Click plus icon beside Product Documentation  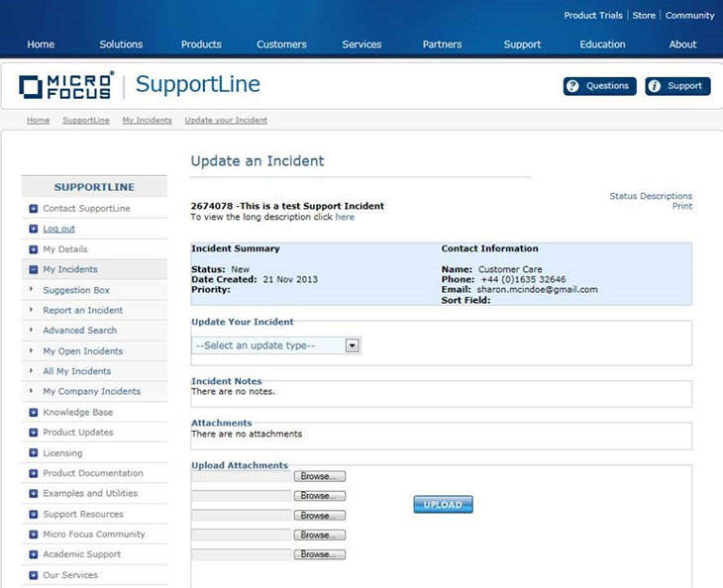(x=34, y=473)
